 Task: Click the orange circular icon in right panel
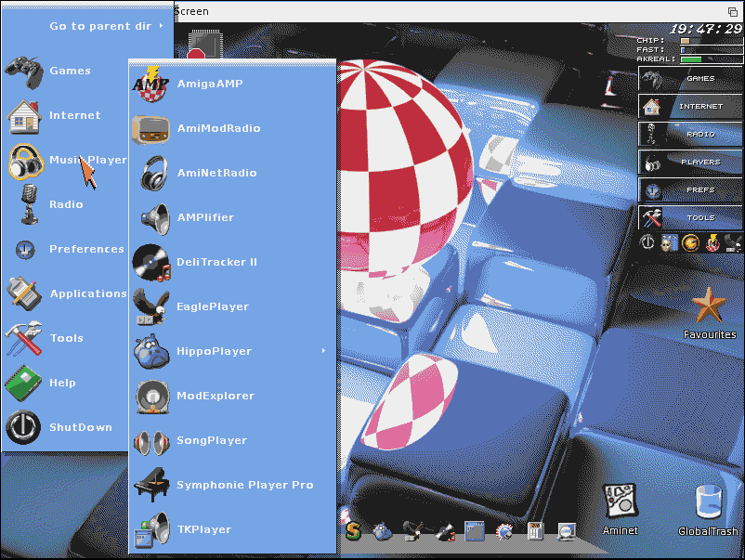[690, 242]
